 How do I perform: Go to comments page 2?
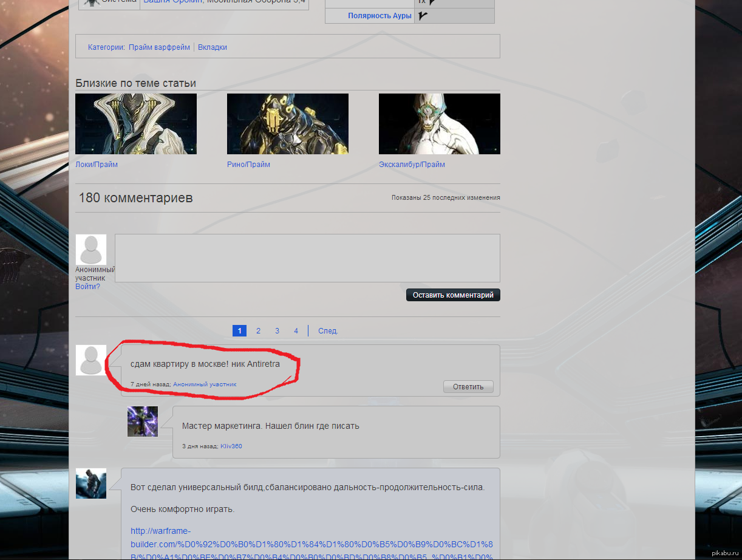(258, 331)
